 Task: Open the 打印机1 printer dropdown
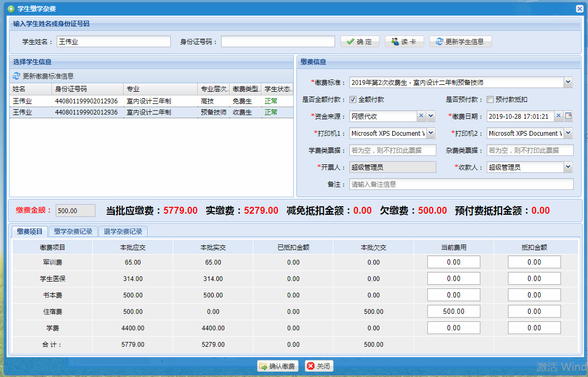(x=431, y=133)
